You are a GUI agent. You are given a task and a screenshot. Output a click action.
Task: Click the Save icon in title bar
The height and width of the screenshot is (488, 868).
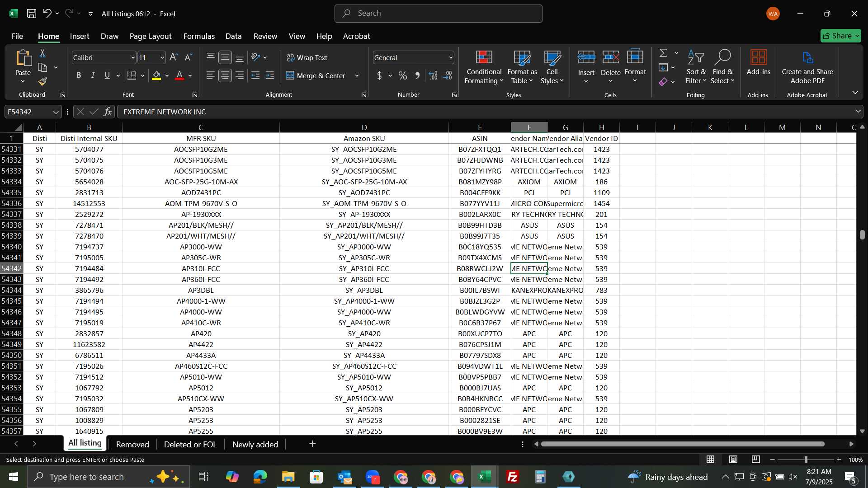(x=32, y=14)
